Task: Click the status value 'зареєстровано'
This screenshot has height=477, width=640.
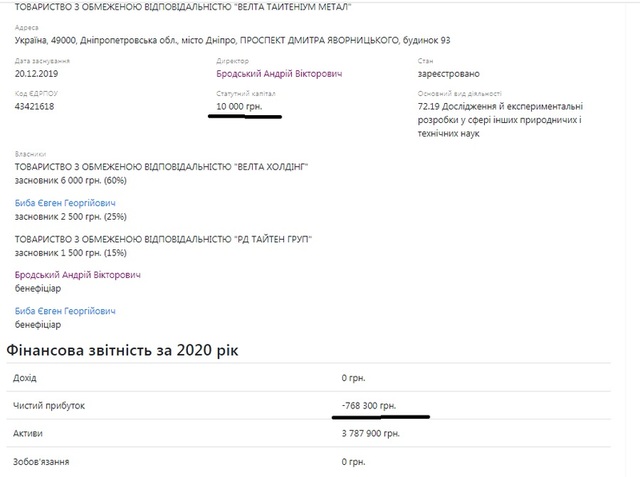Action: (449, 74)
